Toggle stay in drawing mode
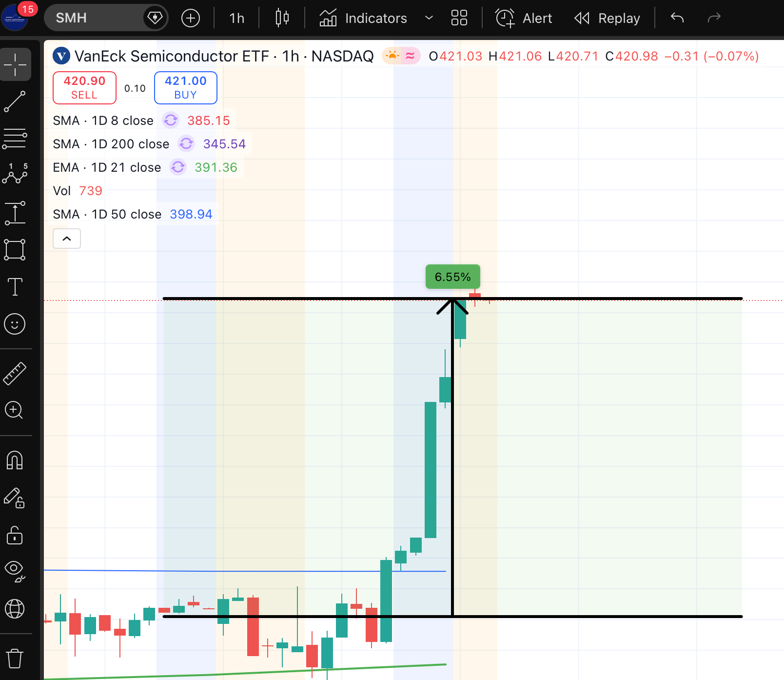 [x=15, y=499]
